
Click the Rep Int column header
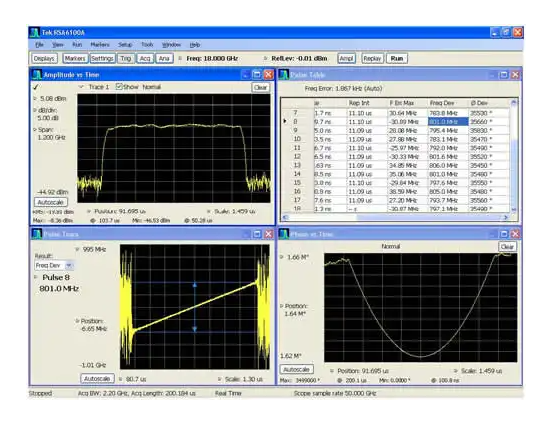359,103
